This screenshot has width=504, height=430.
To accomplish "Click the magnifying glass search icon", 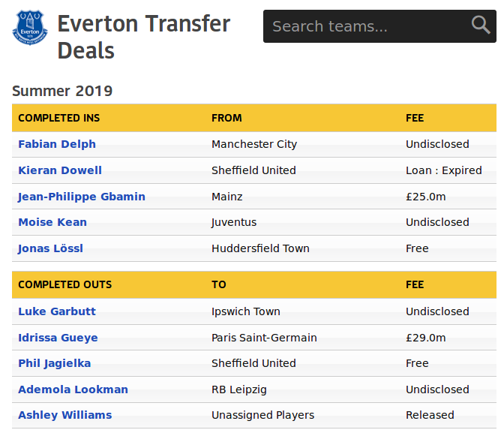I will click(x=480, y=26).
